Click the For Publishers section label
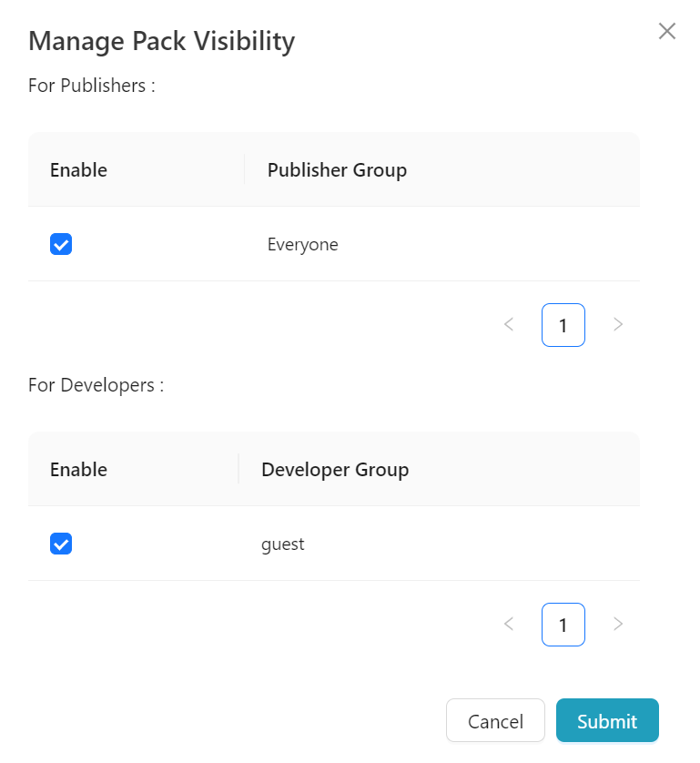This screenshot has height=763, width=700. [x=92, y=86]
